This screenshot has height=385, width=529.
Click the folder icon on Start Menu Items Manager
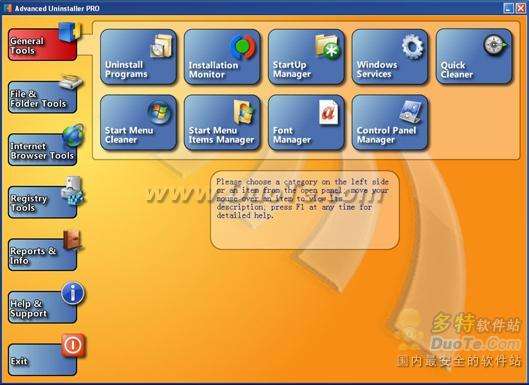click(x=244, y=112)
